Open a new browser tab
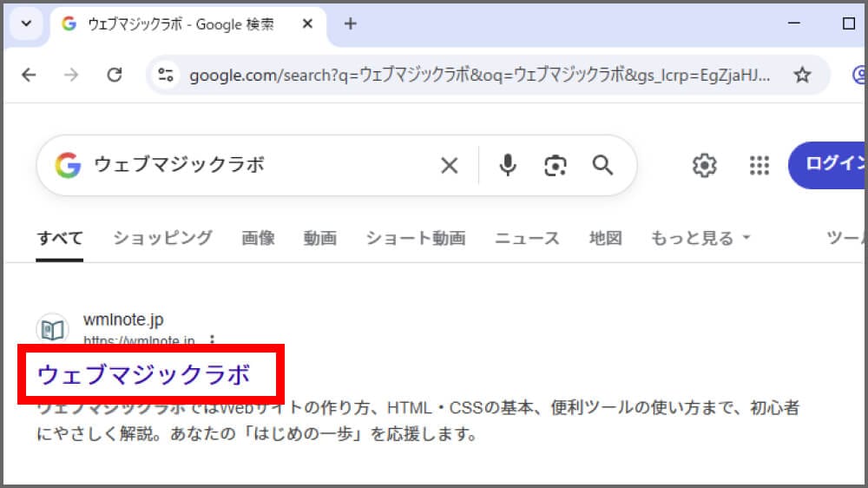Screen dimensions: 868x488 coord(351,23)
